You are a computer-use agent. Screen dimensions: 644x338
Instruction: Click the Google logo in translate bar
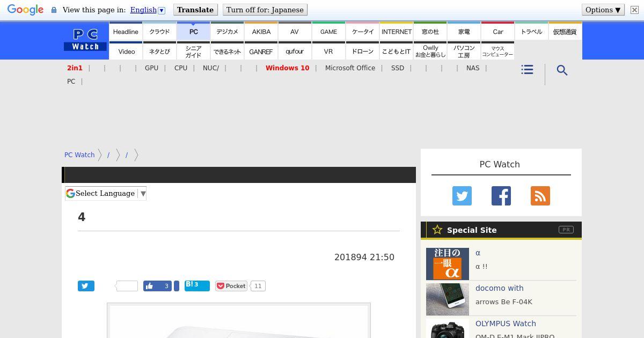click(x=25, y=10)
